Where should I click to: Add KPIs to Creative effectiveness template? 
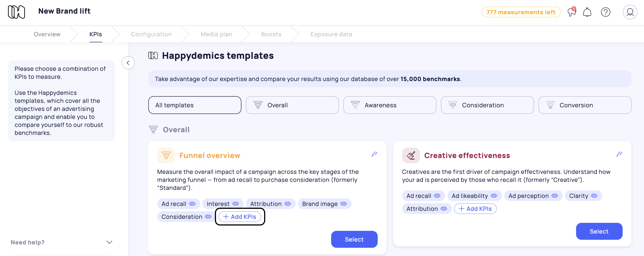click(475, 209)
